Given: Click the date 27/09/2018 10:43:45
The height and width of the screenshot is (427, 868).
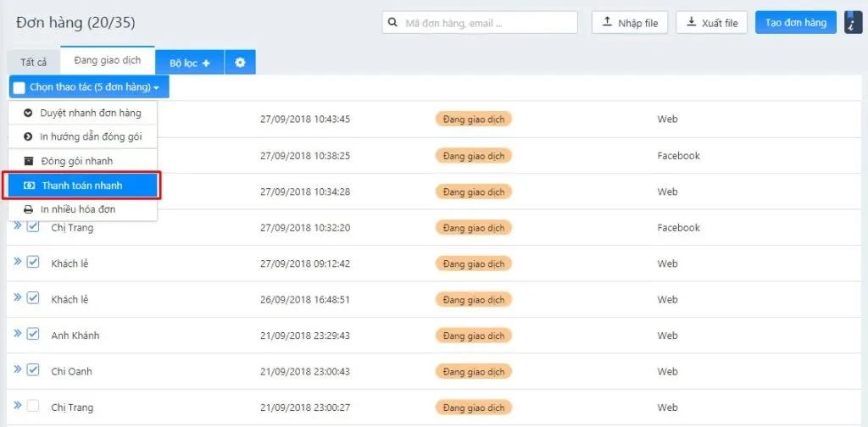Looking at the screenshot, I should click(305, 119).
